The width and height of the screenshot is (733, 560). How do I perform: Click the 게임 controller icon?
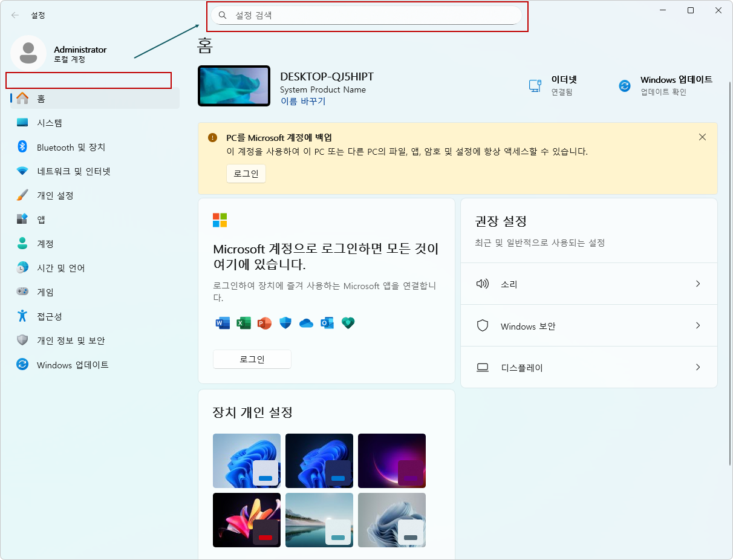pos(22,291)
